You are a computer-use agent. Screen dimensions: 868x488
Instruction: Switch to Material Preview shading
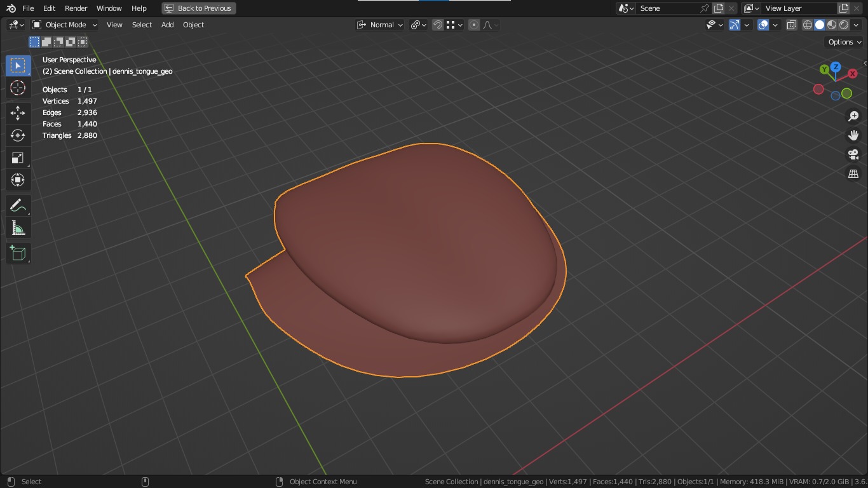click(x=832, y=25)
